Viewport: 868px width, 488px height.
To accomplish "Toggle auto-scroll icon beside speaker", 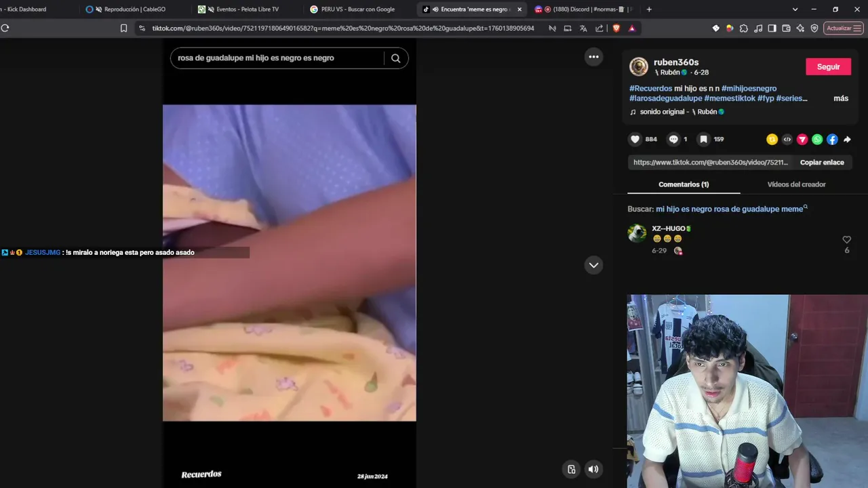I will click(x=572, y=469).
